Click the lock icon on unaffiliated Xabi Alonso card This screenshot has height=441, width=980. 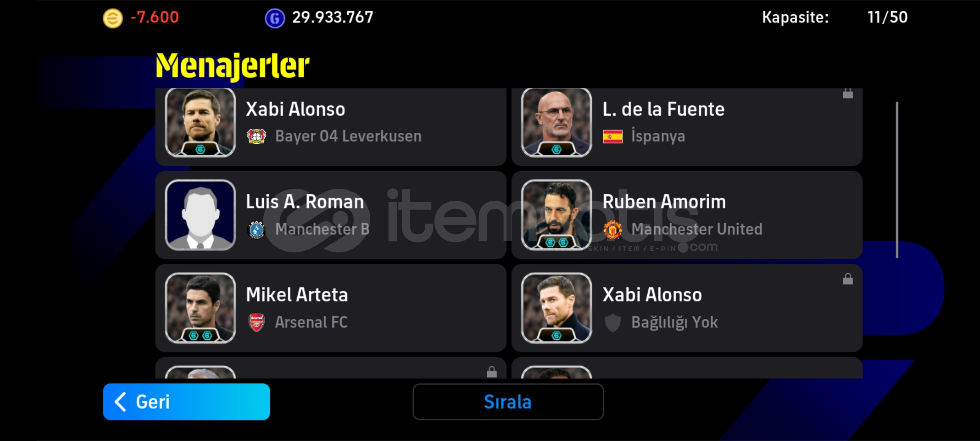click(848, 279)
